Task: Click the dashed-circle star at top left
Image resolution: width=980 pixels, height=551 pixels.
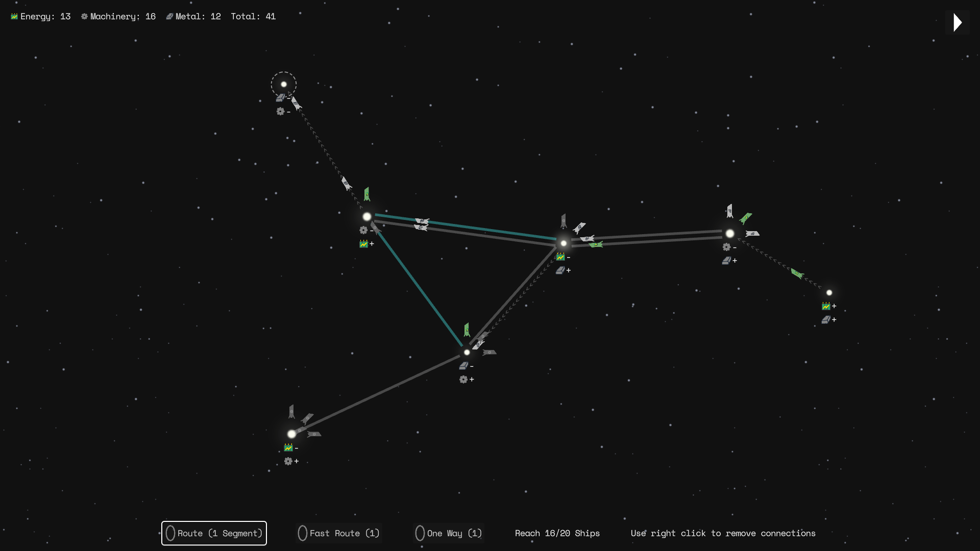Action: tap(284, 84)
